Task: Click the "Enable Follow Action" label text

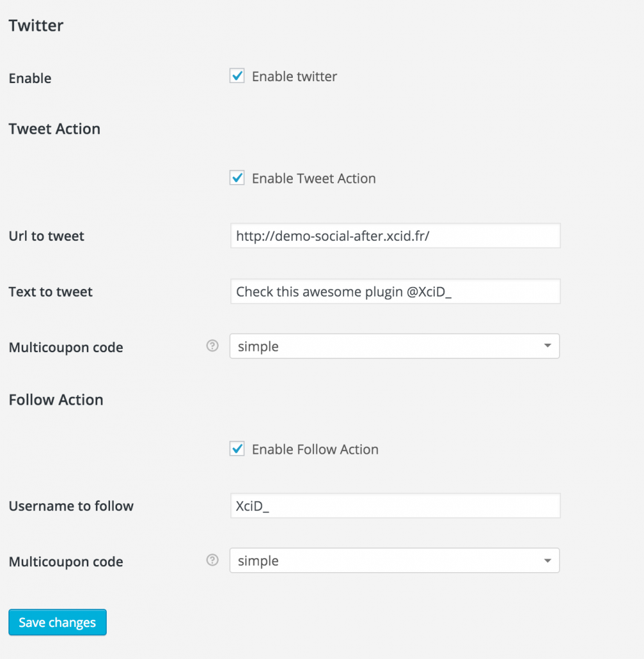Action: point(315,450)
